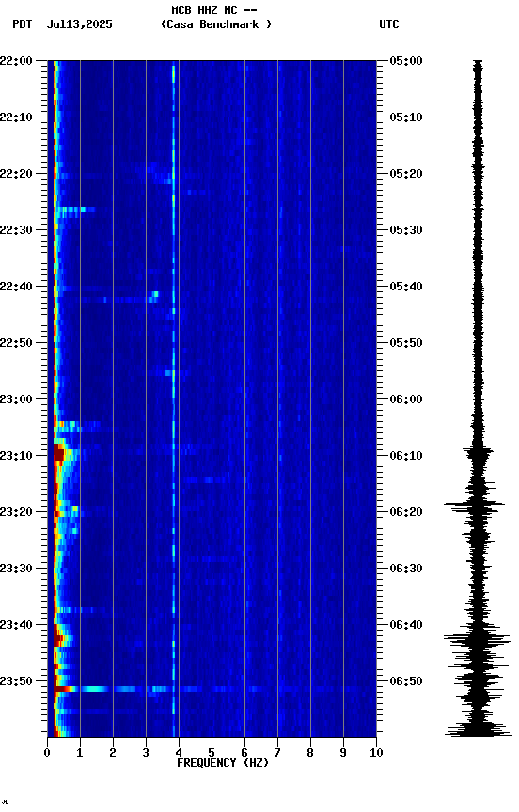Viewport: 519px width, 812px height.
Task: Click the '22:50' PDT time label
Action: tap(16, 343)
